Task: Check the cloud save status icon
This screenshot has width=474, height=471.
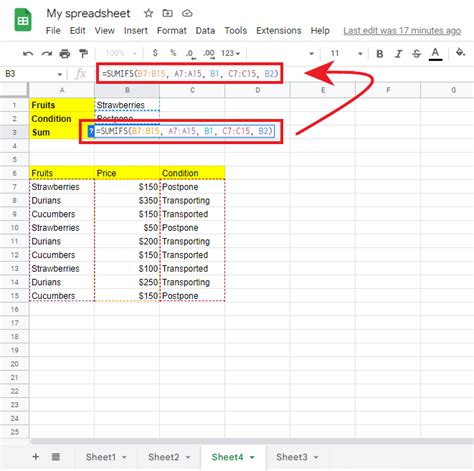Action: [x=187, y=13]
